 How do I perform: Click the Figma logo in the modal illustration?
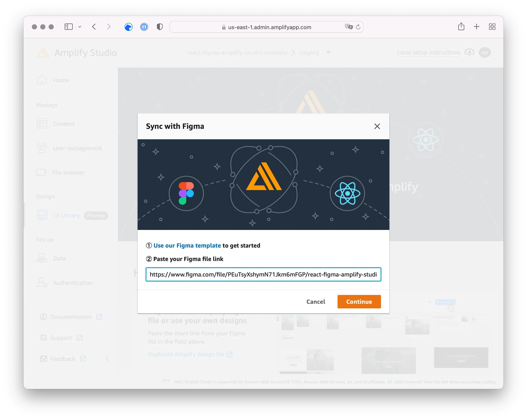tap(186, 193)
